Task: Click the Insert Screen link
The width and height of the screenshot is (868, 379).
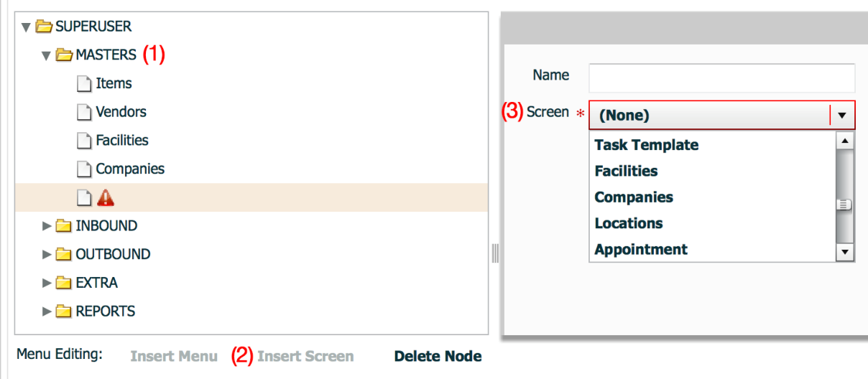Action: coord(305,356)
